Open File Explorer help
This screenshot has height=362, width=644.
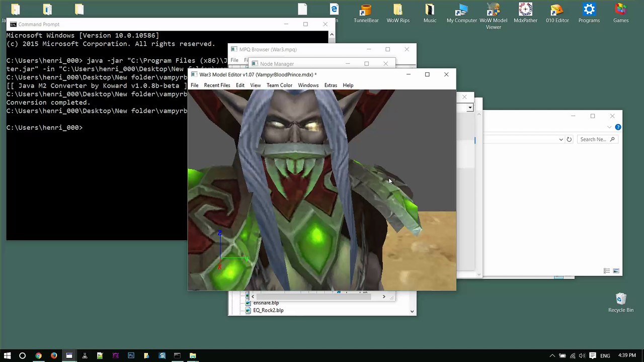[x=618, y=127]
